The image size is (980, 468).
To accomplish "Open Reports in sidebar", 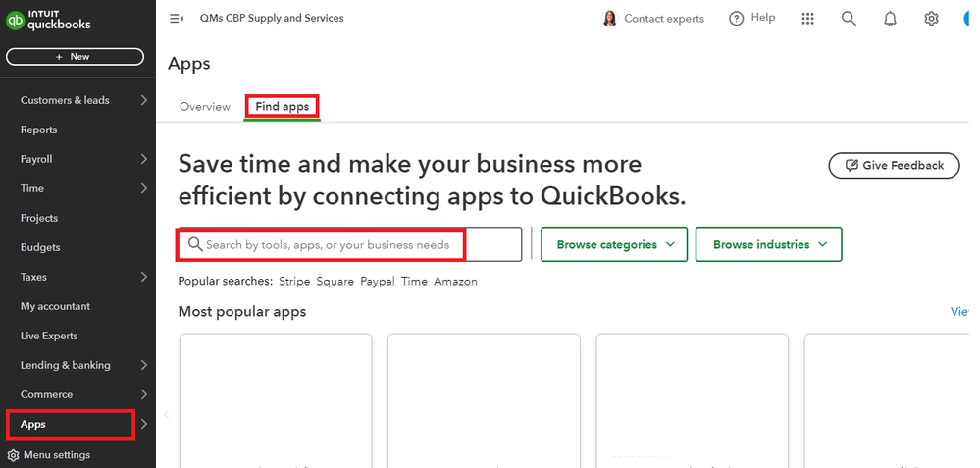I will click(x=39, y=130).
